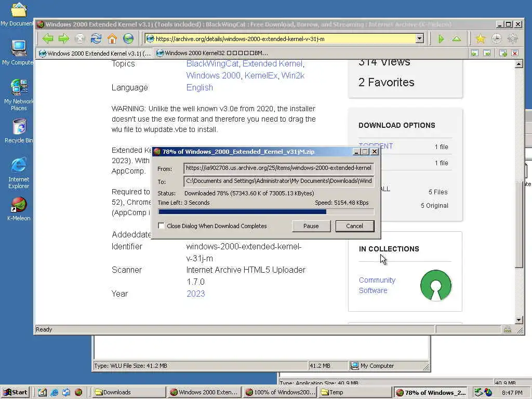Click the green Go arrow beside URL bar

441,39
